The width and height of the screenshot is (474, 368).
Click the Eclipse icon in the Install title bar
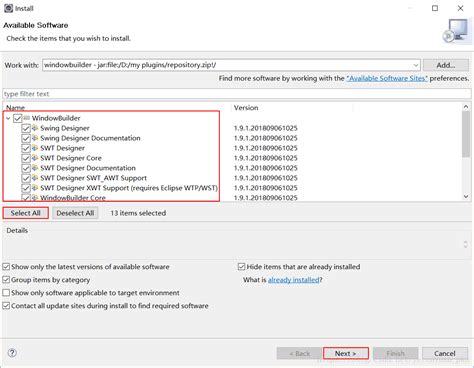(x=8, y=8)
